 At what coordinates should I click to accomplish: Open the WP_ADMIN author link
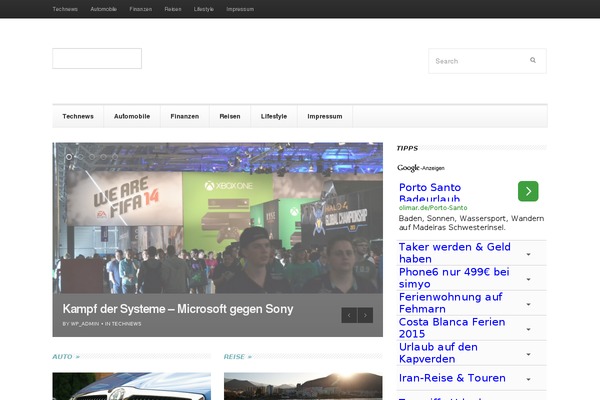tap(85, 324)
